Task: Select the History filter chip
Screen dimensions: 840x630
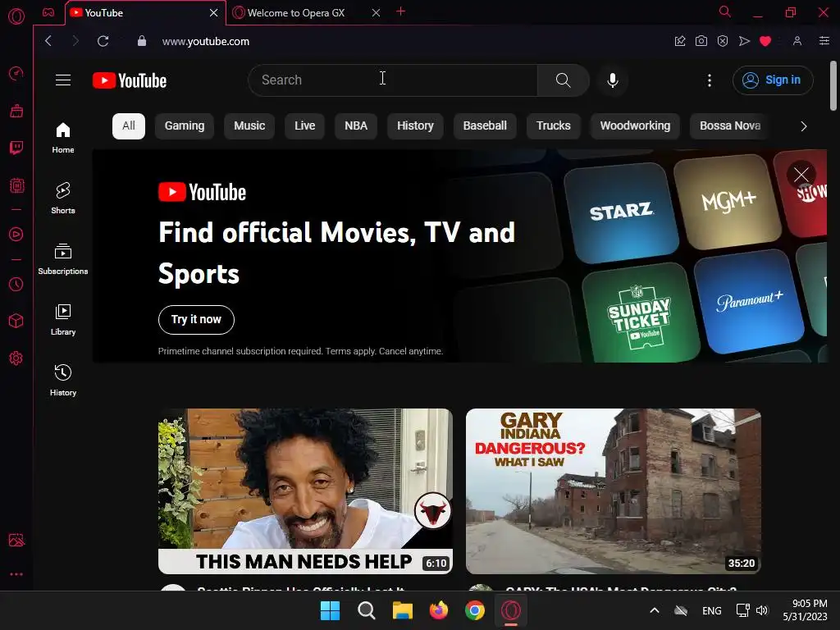Action: tap(415, 126)
